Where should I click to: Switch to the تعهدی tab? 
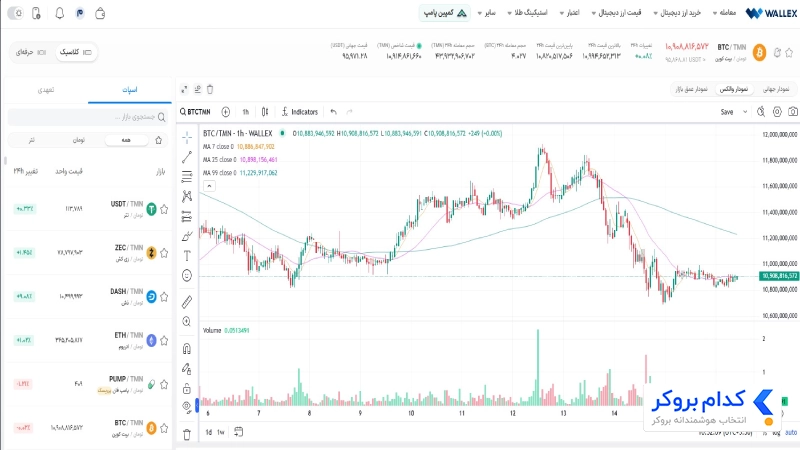click(46, 90)
